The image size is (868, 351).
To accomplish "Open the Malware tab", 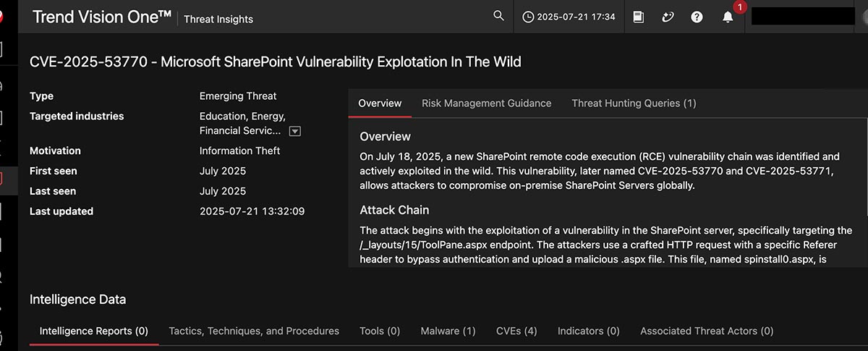I will pos(448,331).
